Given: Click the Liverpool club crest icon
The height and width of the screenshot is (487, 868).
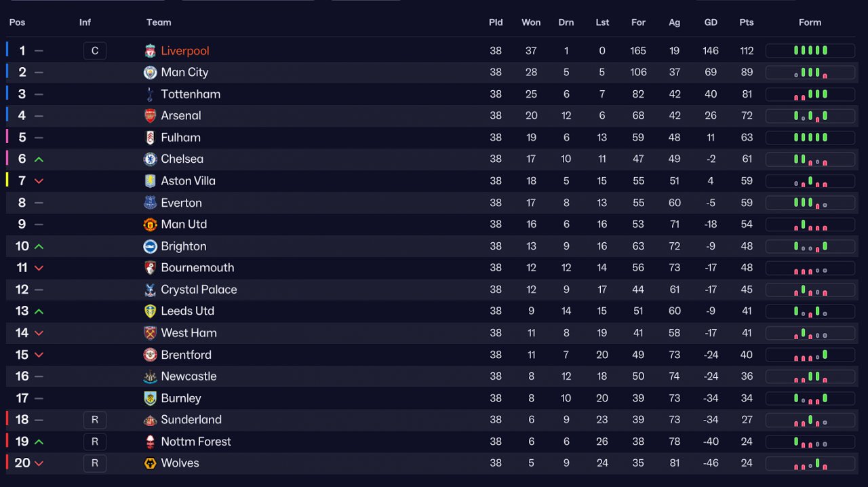Looking at the screenshot, I should [x=150, y=51].
